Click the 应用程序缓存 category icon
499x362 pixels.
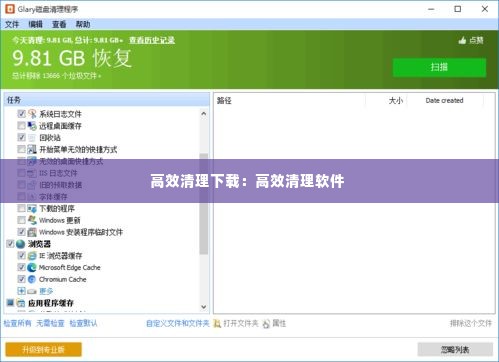[21, 303]
